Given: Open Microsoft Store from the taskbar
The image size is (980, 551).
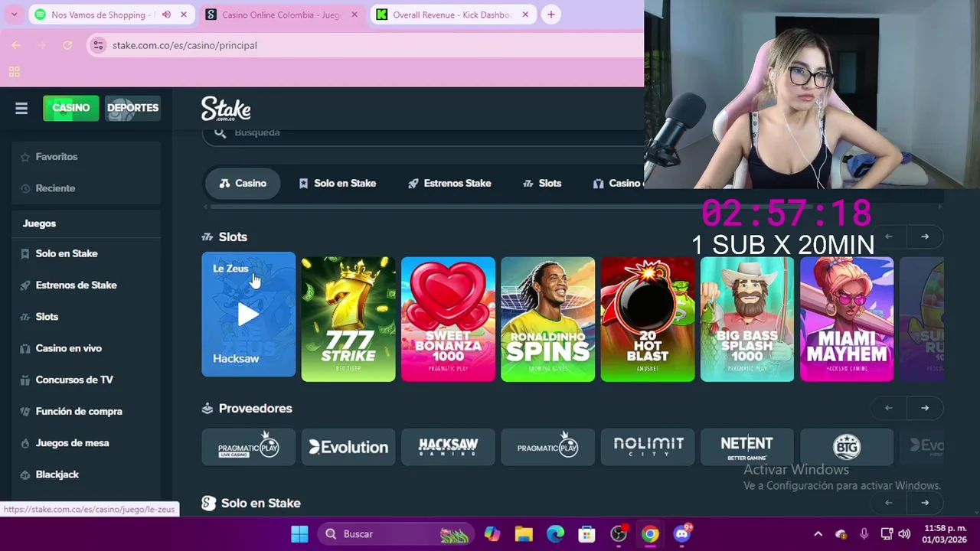Looking at the screenshot, I should tap(586, 534).
